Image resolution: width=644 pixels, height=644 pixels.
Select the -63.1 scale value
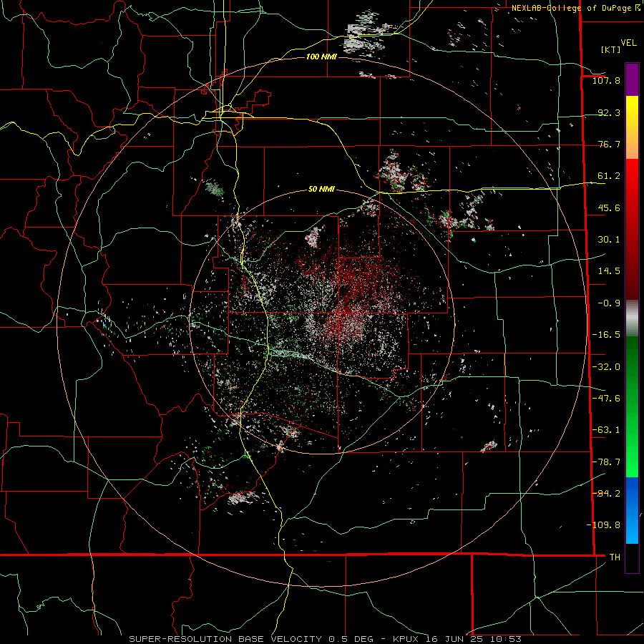606,430
